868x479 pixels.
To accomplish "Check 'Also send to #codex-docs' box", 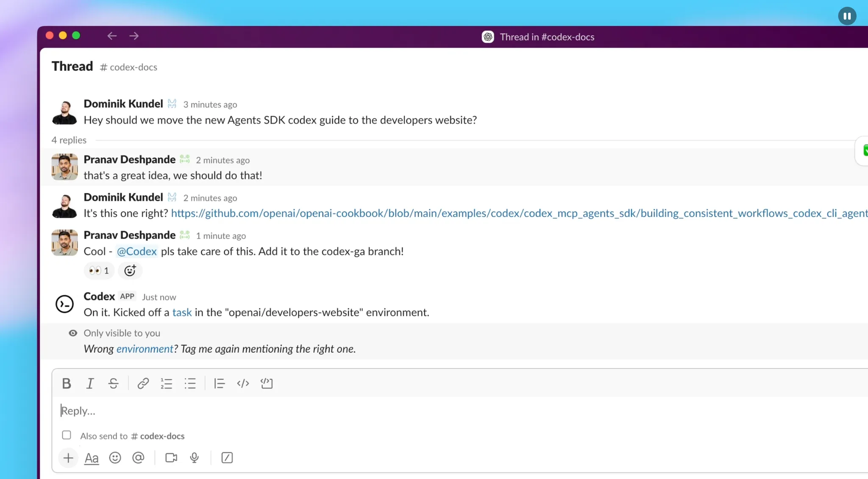I will (67, 435).
